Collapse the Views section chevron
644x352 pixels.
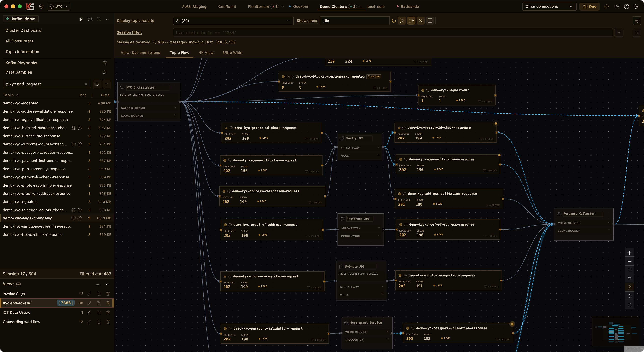point(107,285)
